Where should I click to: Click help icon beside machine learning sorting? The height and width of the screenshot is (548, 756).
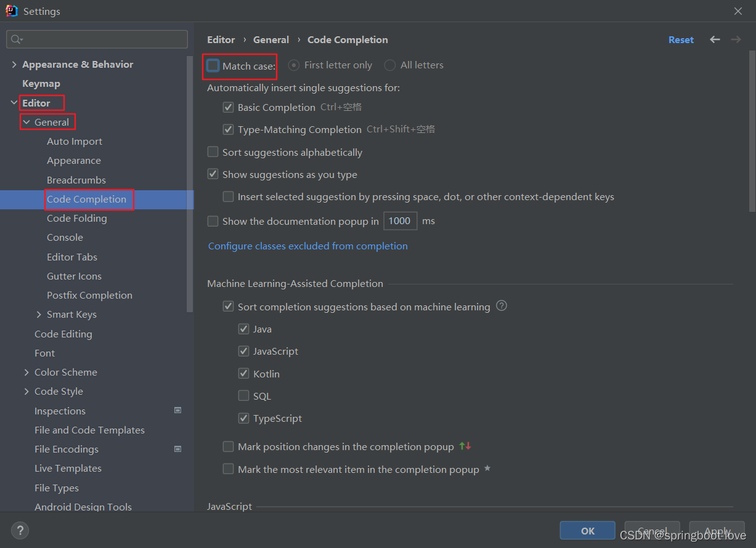[502, 305]
